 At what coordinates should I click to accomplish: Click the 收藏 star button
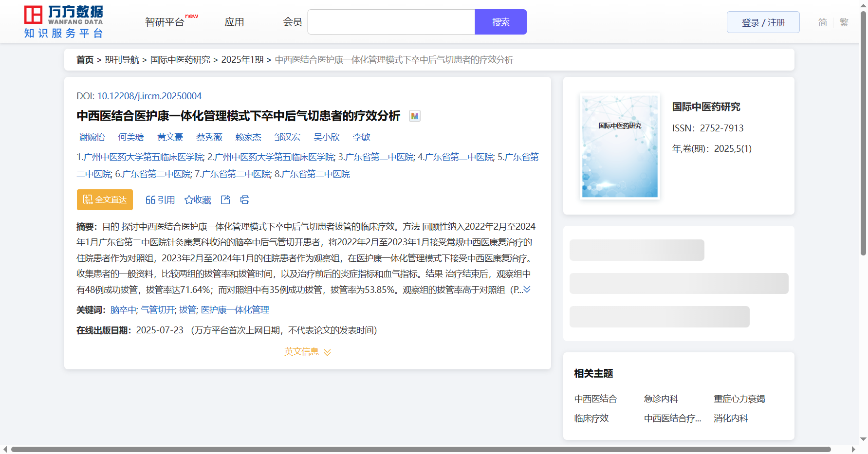pos(198,200)
